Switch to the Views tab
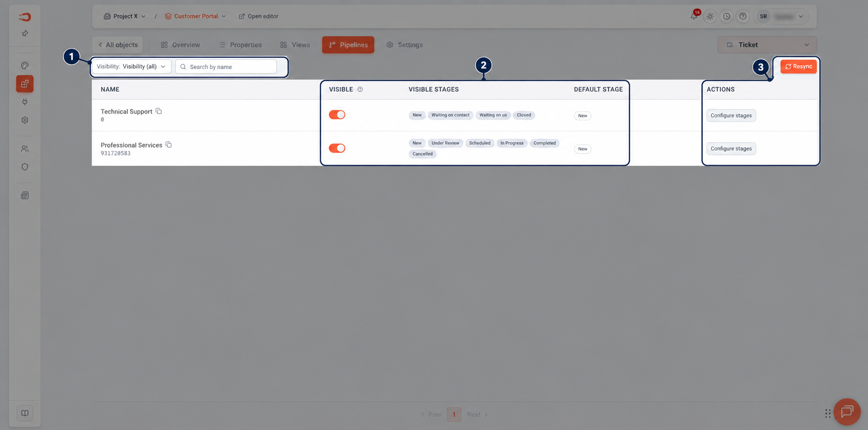 click(295, 45)
